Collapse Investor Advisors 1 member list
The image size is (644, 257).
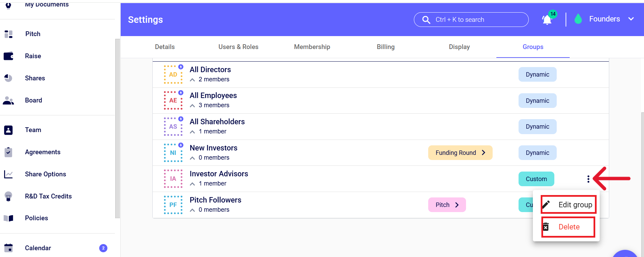(192, 184)
